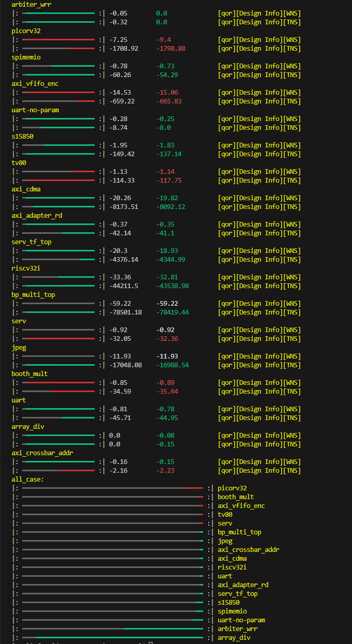Select the value -78501.18
The height and width of the screenshot is (644, 352).
tap(125, 312)
